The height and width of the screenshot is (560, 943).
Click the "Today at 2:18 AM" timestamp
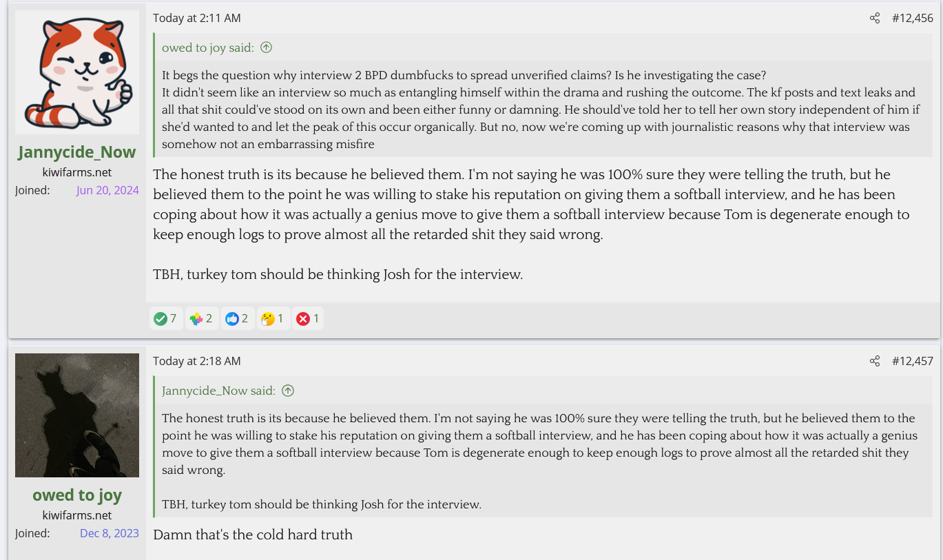point(197,361)
